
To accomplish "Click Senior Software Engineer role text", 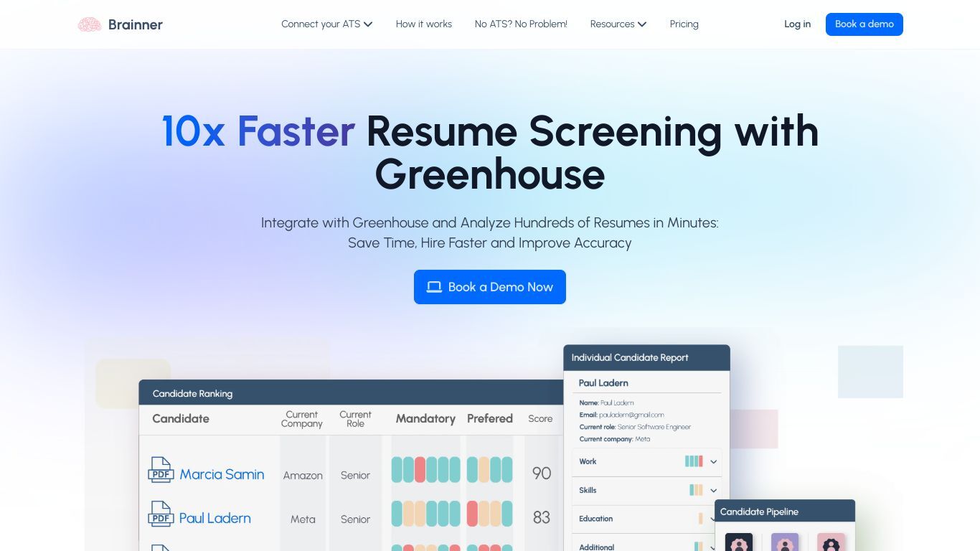I will 654,427.
